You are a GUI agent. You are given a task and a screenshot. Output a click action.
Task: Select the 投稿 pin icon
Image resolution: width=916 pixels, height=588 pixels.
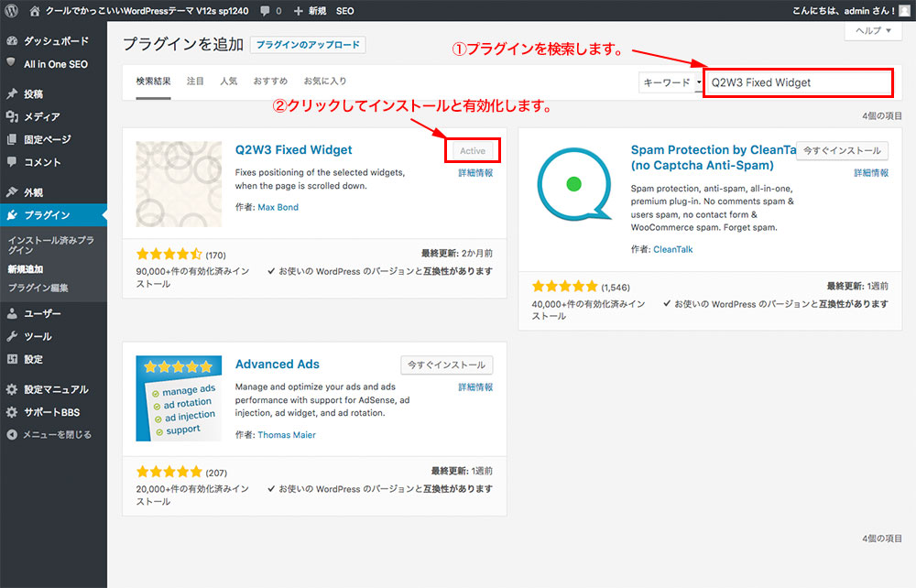(x=12, y=93)
